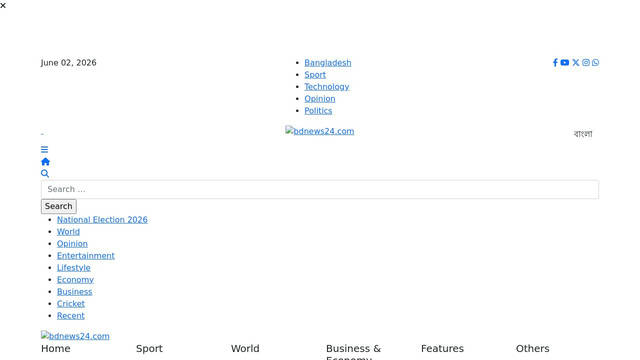The width and height of the screenshot is (640, 360).
Task: Open the Facebook social icon
Action: [x=555, y=63]
